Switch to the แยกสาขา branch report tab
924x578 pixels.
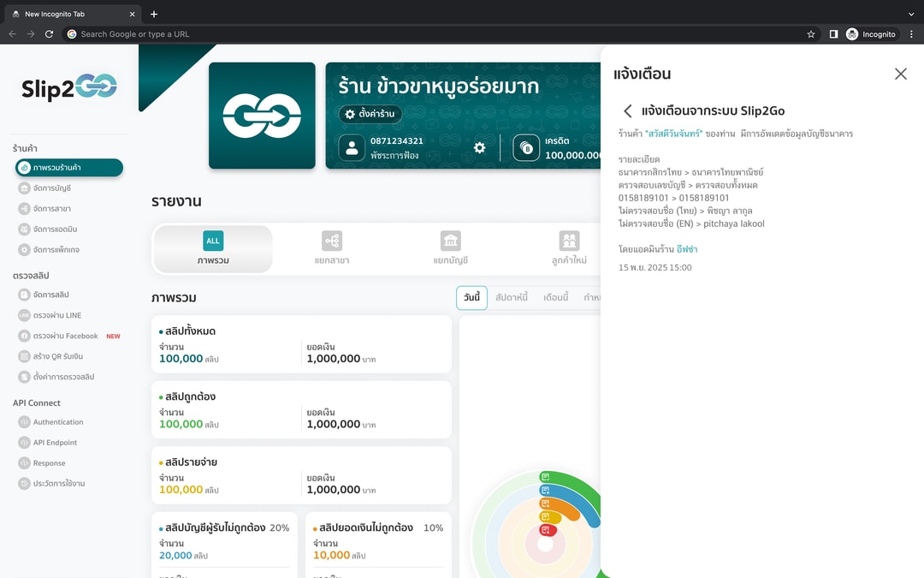[332, 249]
